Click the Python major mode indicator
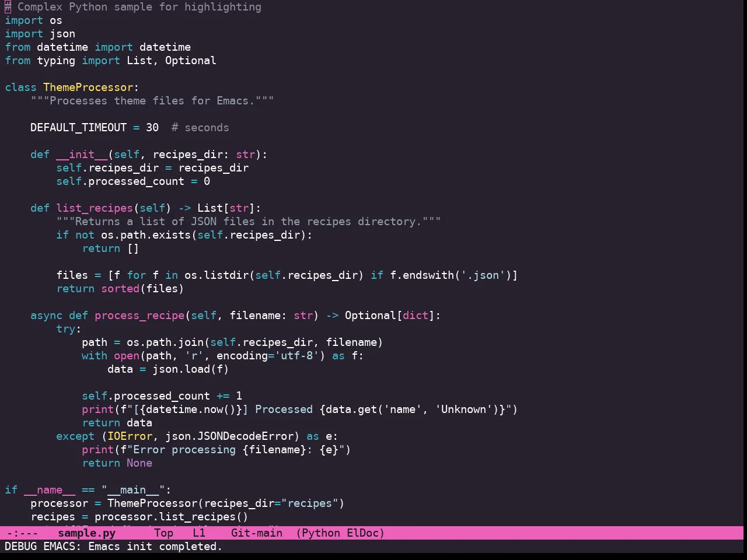Viewport: 747px width, 560px height. point(320,533)
